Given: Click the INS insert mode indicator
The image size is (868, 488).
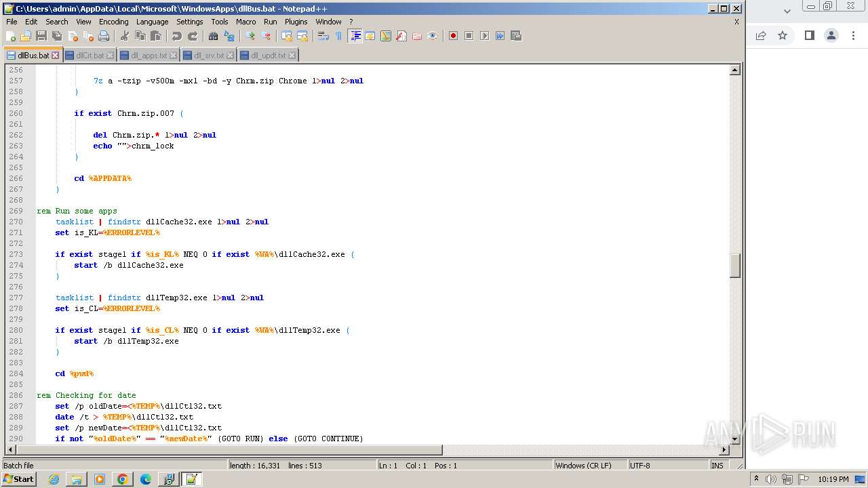Looking at the screenshot, I should tap(717, 466).
